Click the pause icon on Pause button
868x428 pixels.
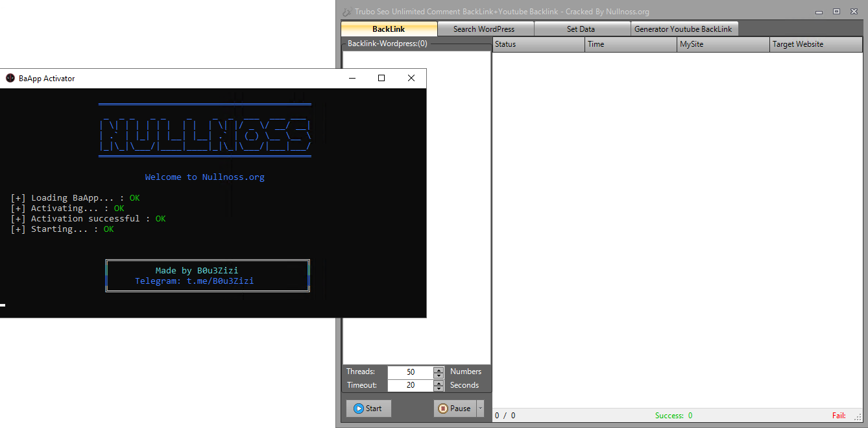(x=443, y=409)
